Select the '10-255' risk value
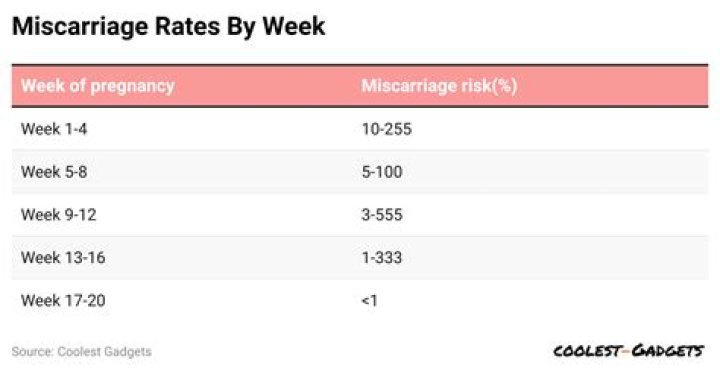Image resolution: width=720 pixels, height=371 pixels. click(387, 129)
